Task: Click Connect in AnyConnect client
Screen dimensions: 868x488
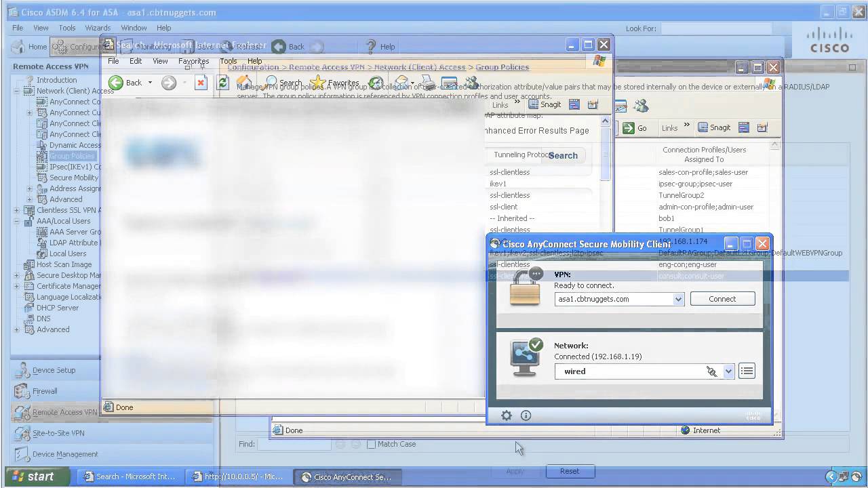Action: [x=722, y=299]
